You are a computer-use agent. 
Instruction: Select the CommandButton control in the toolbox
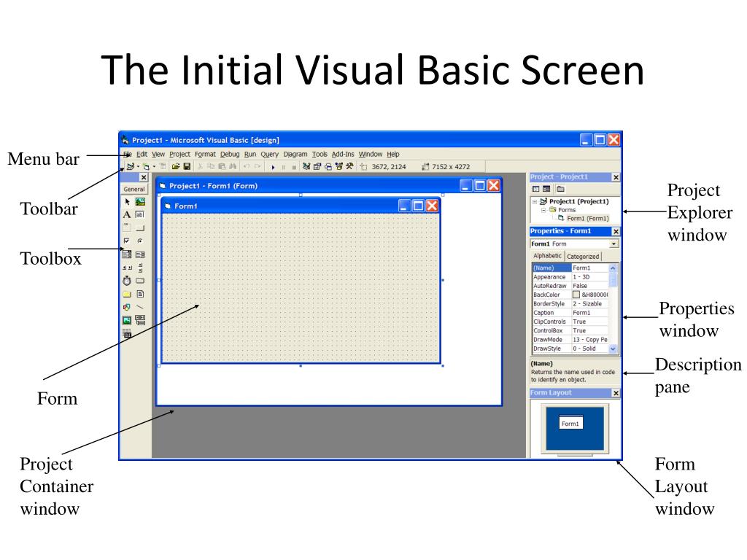click(140, 228)
